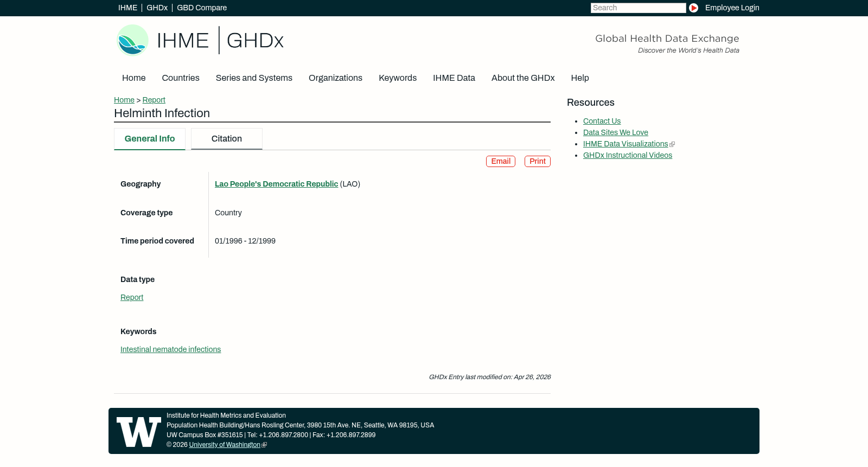Open Lao People's Democratic Republic link
The image size is (868, 467).
(276, 184)
